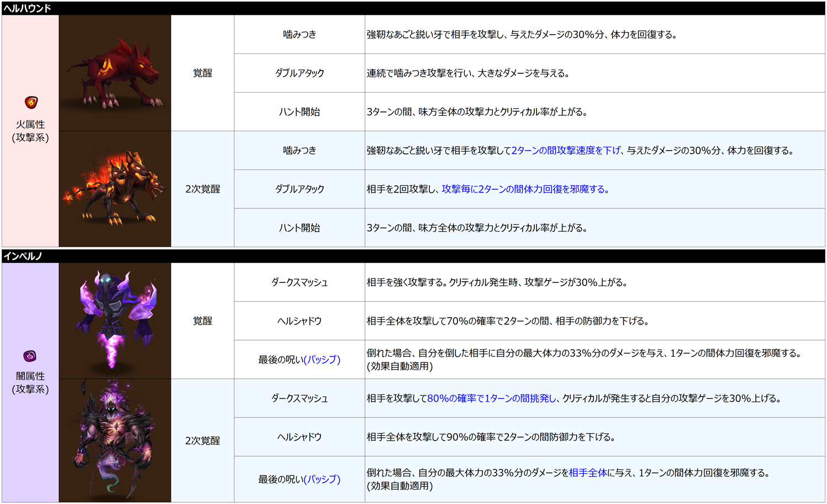Viewport: 827px width, 504px height.
Task: Select ダブルアタック in Hellhound 覚醒 rows
Action: [x=299, y=73]
